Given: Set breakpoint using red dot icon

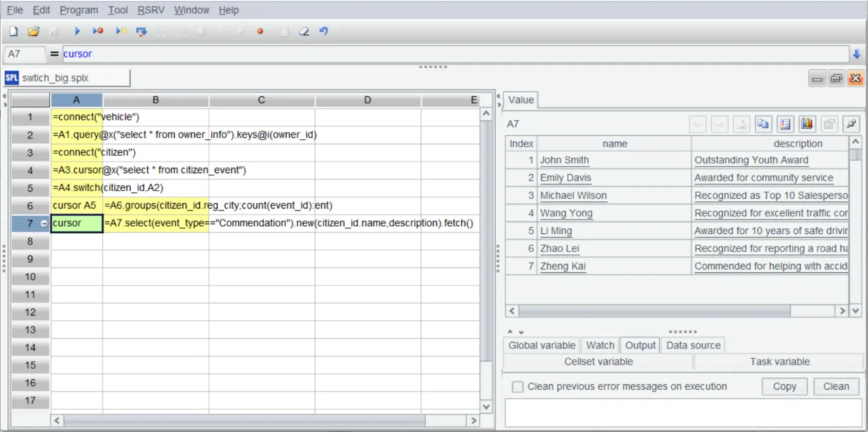Looking at the screenshot, I should click(x=260, y=31).
